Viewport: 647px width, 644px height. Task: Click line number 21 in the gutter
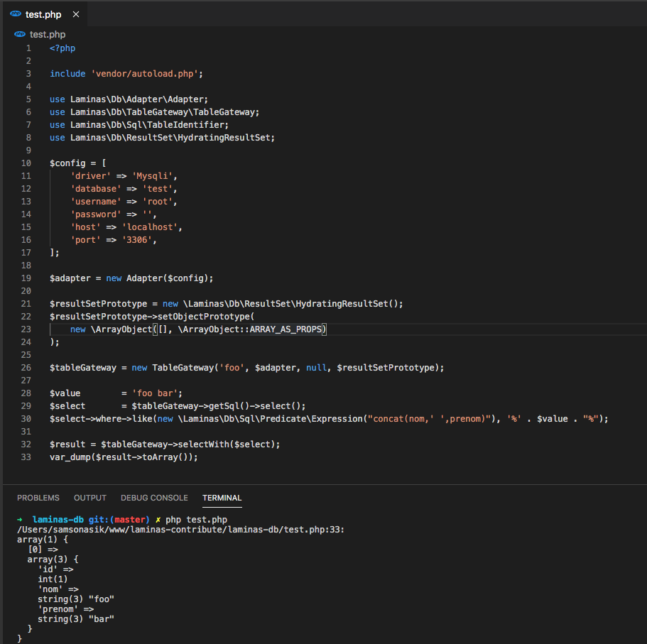coord(26,303)
